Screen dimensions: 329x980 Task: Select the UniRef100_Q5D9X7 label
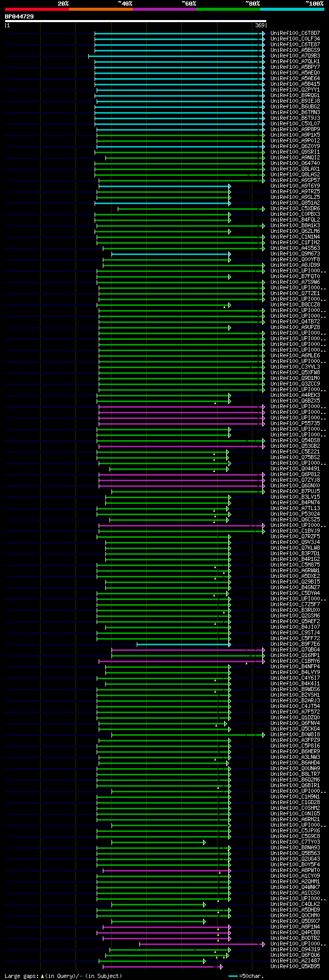295,921
